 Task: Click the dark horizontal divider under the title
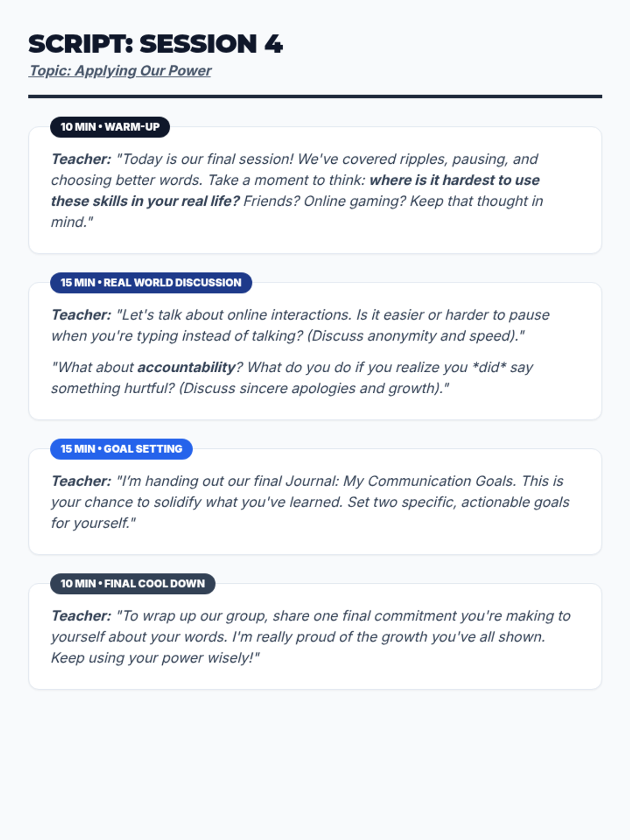coord(315,97)
